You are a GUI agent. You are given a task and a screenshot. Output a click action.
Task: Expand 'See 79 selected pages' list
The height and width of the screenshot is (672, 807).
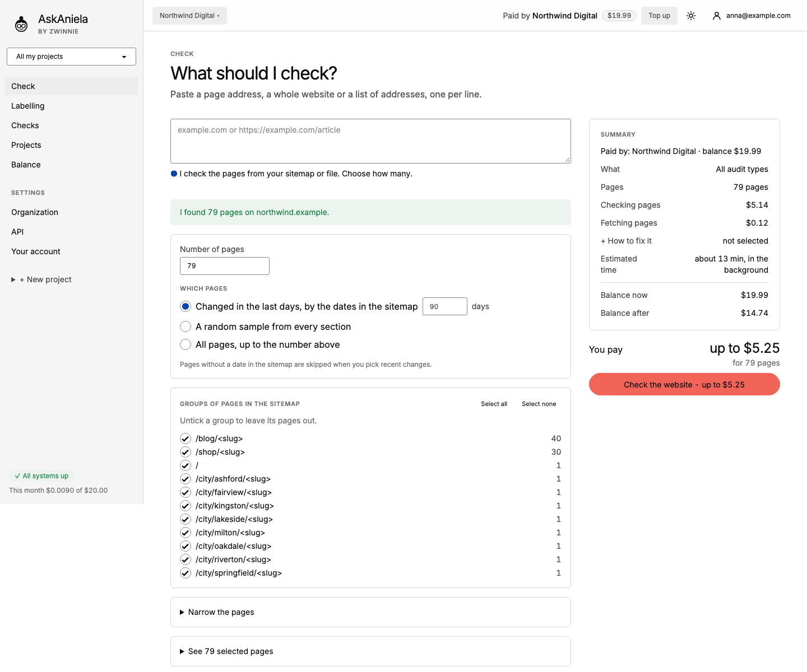[370, 651]
